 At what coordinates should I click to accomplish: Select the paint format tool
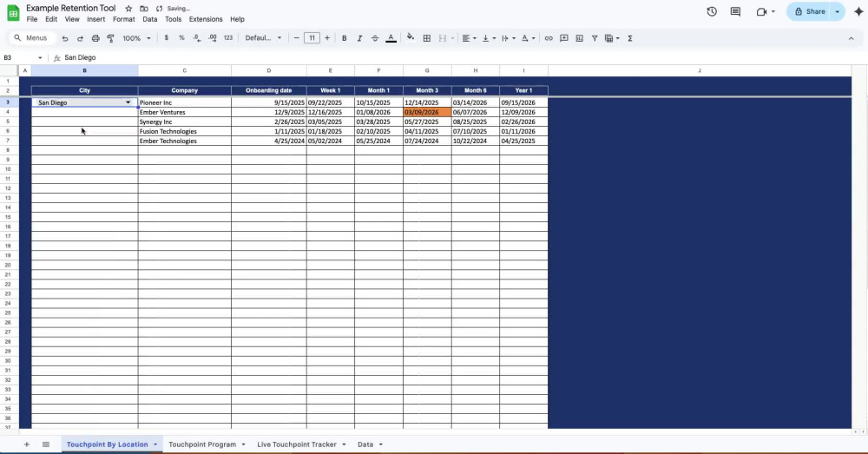coord(111,38)
